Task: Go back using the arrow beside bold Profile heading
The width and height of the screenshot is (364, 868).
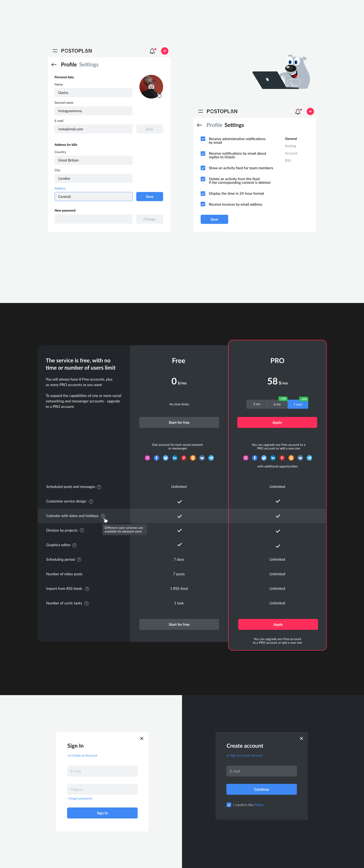Action: point(54,65)
